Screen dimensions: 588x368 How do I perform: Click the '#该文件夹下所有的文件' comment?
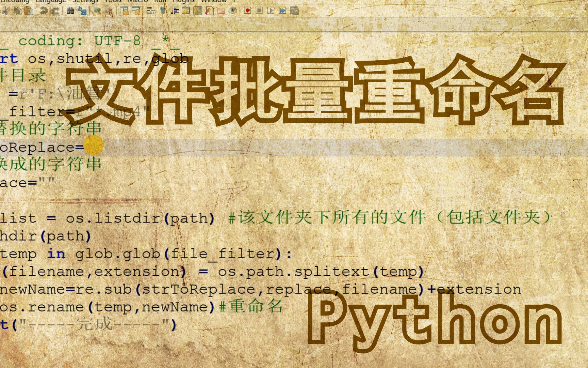pyautogui.click(x=327, y=218)
